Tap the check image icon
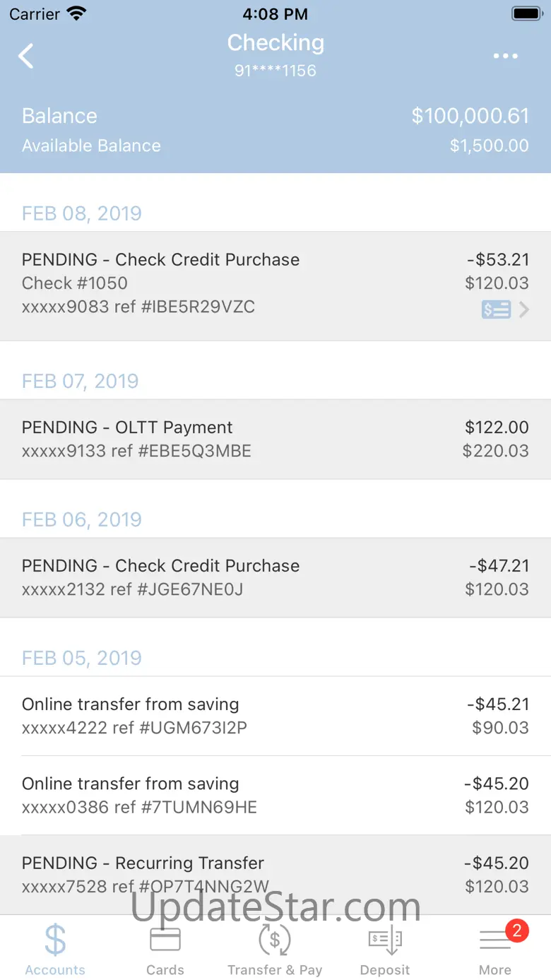 click(496, 309)
